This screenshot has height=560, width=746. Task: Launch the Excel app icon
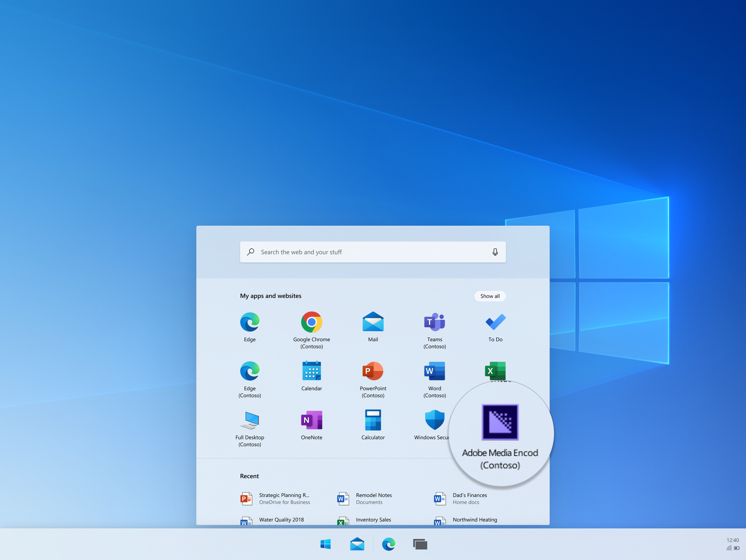(x=495, y=370)
